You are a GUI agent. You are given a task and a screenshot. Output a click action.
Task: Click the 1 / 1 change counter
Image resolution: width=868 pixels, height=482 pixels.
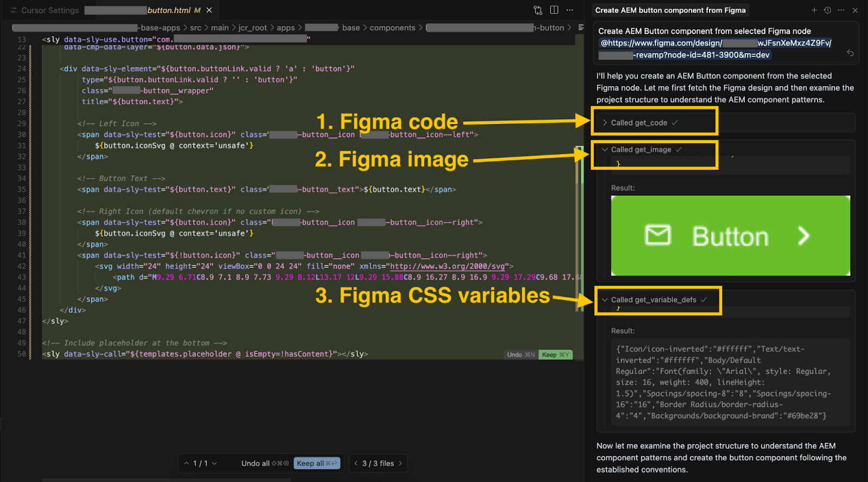click(200, 463)
